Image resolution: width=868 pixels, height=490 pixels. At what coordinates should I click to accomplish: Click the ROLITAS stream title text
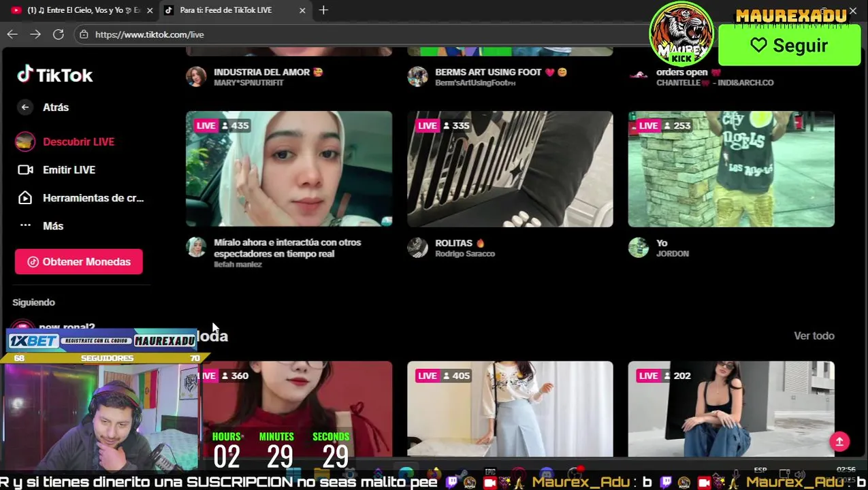(460, 243)
